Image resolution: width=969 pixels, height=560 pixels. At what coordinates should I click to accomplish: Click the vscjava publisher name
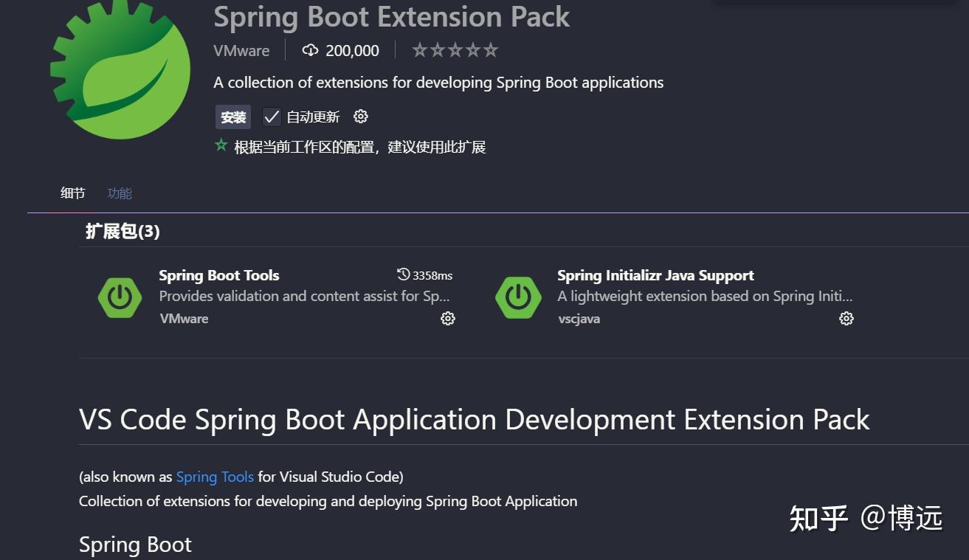tap(579, 319)
